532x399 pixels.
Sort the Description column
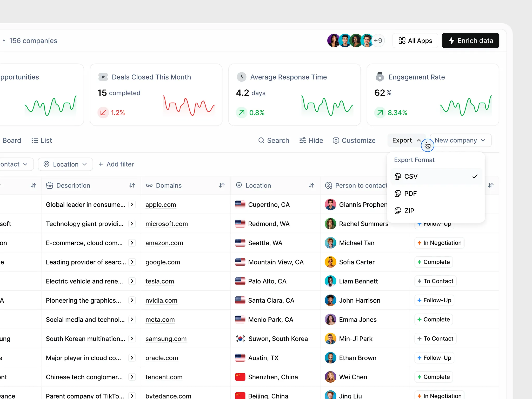click(132, 185)
